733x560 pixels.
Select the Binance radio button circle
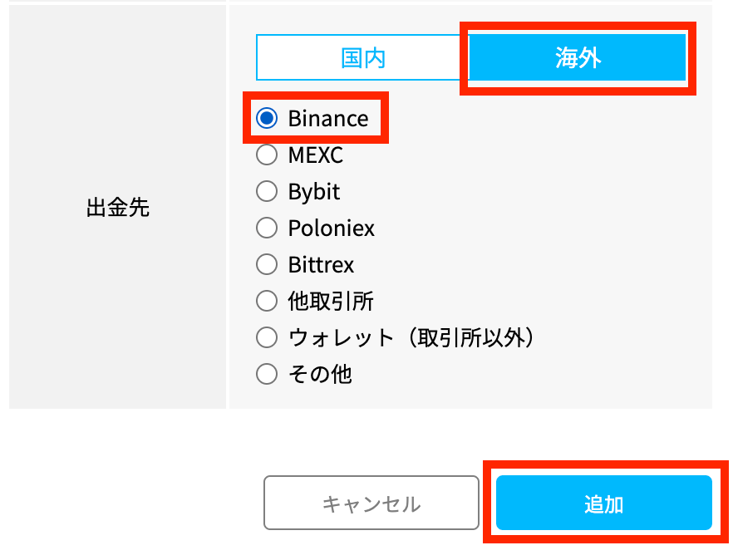267,119
